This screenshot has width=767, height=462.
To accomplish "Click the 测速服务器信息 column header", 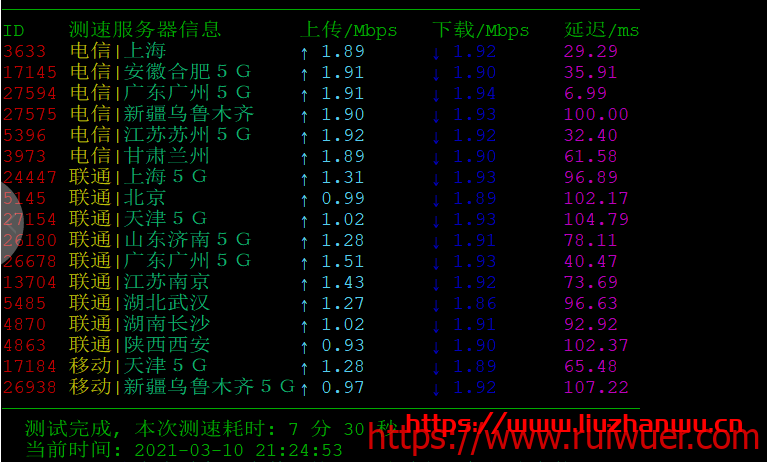I will (145, 30).
